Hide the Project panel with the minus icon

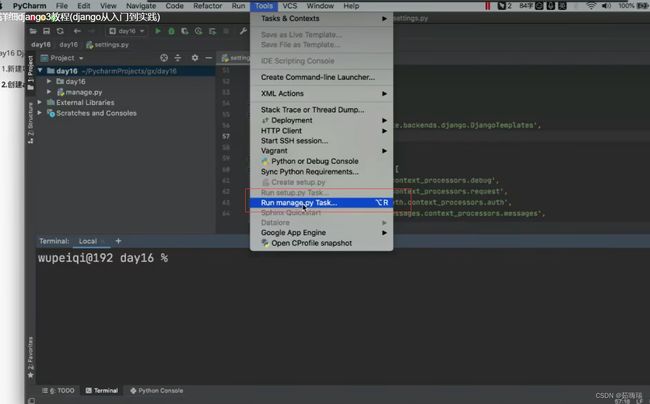209,58
